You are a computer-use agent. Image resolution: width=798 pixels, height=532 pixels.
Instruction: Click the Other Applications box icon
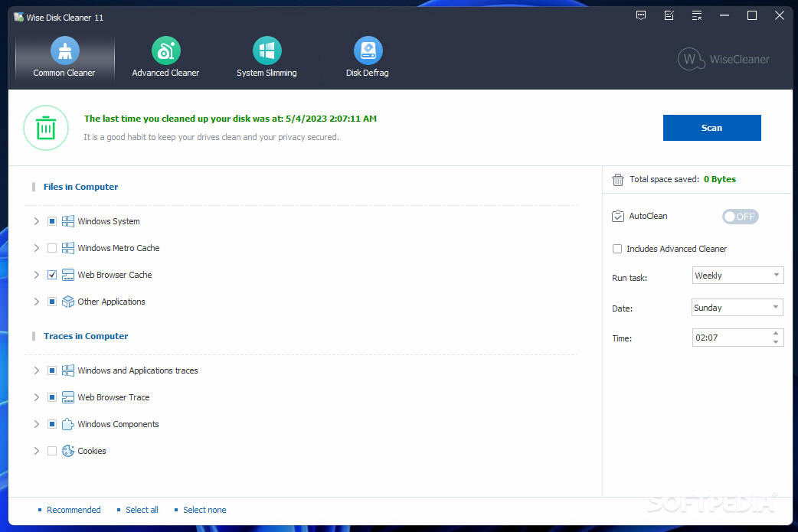(x=67, y=302)
